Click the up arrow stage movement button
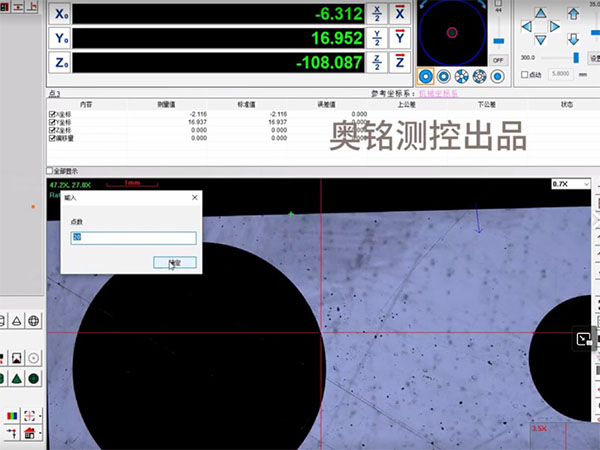The width and height of the screenshot is (600, 450). point(541,11)
